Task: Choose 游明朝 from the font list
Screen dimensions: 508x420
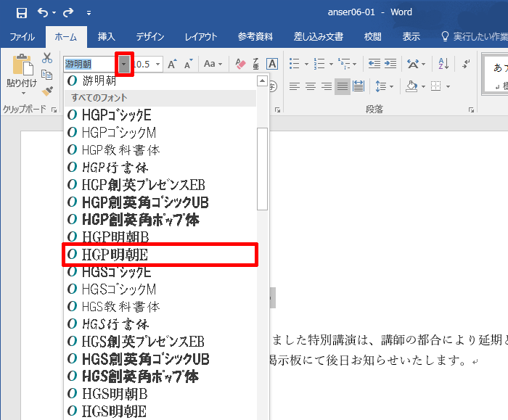Action: pyautogui.click(x=160, y=81)
